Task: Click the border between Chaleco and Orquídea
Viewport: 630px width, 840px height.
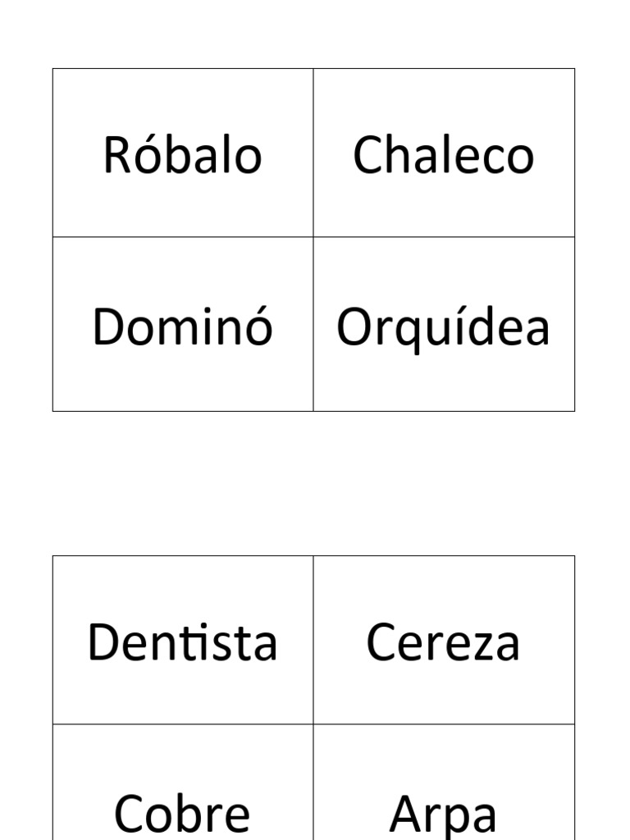Action: coord(443,237)
